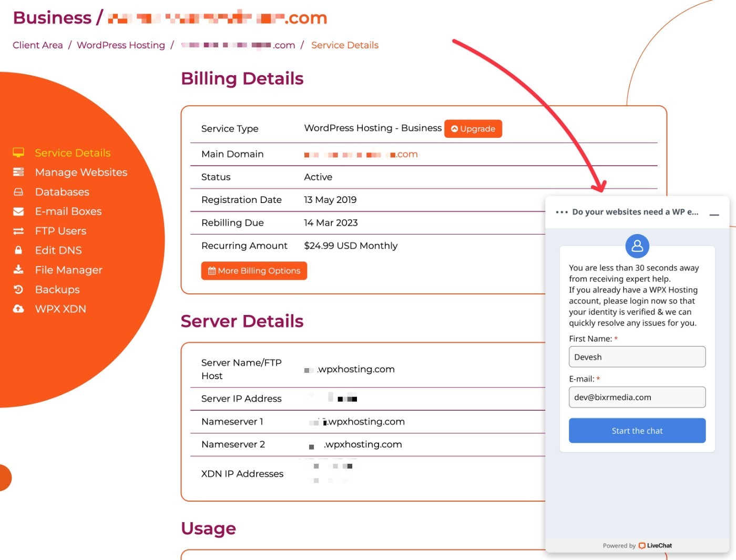Click the LiveChat logo in footer
This screenshot has width=736, height=560.
click(x=655, y=545)
